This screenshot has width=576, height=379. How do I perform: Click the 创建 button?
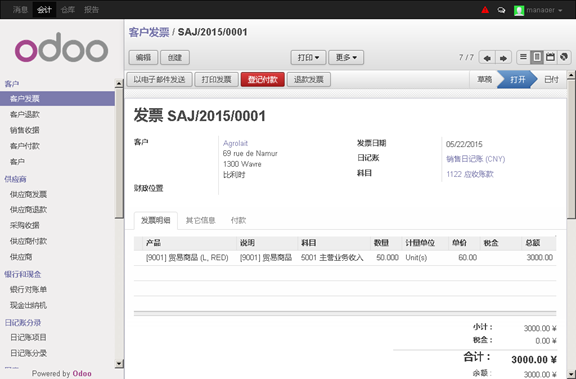point(175,58)
